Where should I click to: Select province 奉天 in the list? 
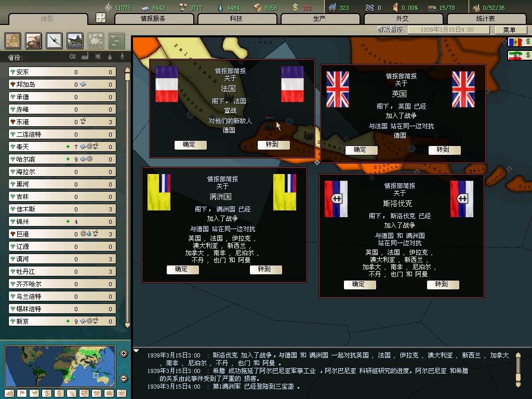point(62,147)
